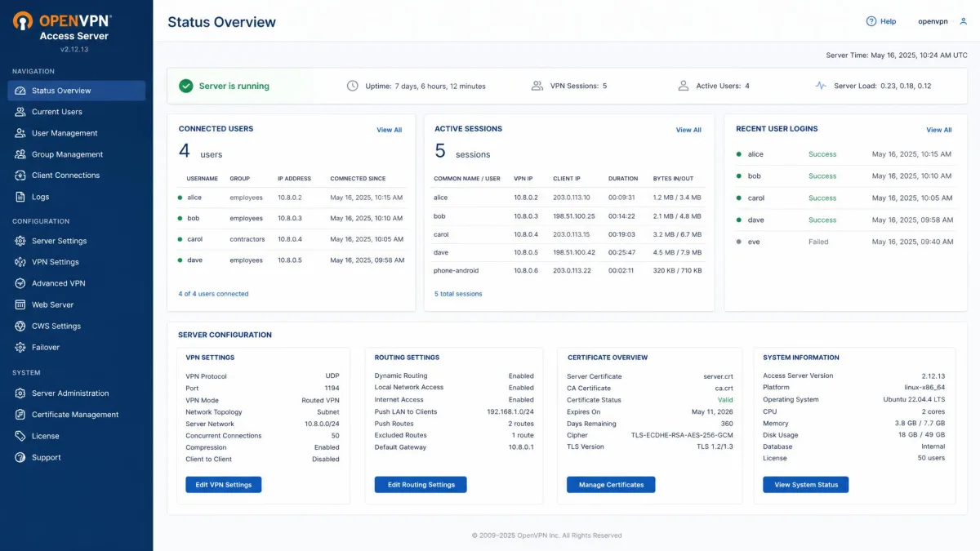Click the duration 00:25:47 for dave
This screenshot has width=980, height=551.
tap(621, 252)
